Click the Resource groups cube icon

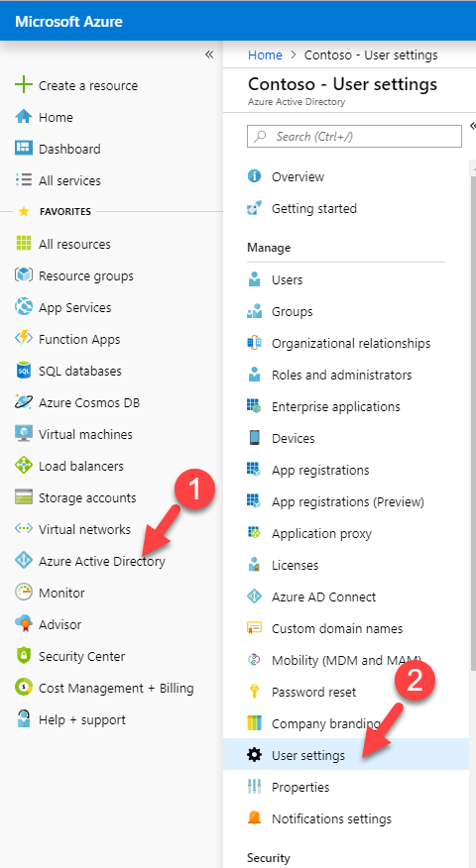(24, 275)
